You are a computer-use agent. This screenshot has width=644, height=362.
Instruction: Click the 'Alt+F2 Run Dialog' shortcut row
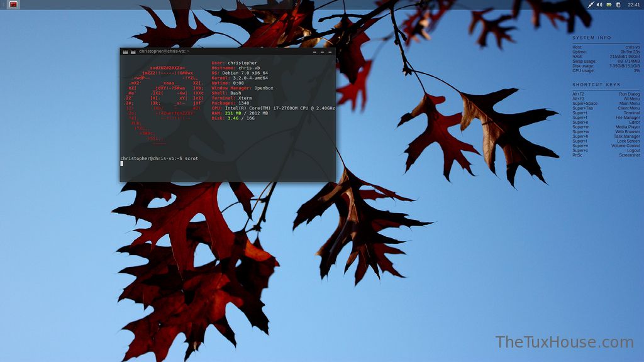[606, 94]
